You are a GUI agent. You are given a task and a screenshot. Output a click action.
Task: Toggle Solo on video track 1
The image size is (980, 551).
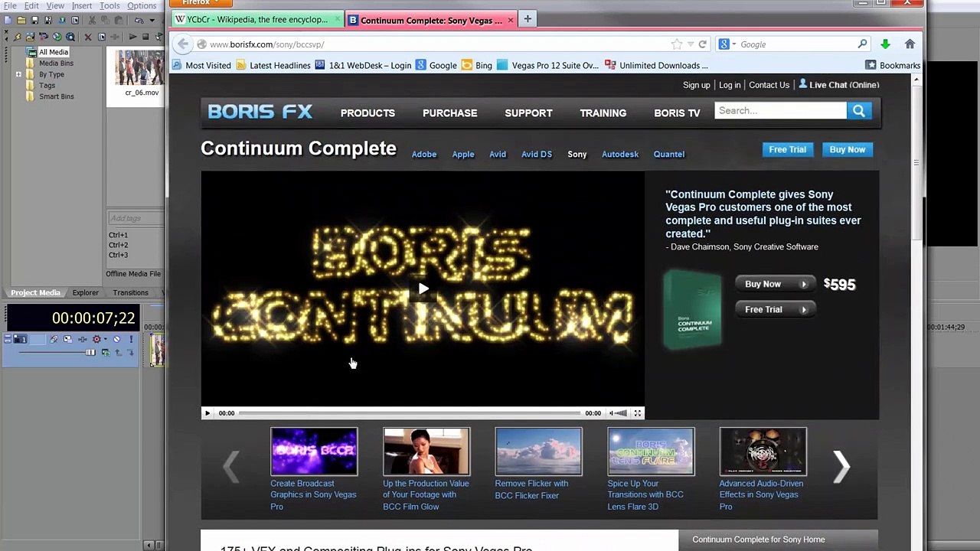point(129,339)
